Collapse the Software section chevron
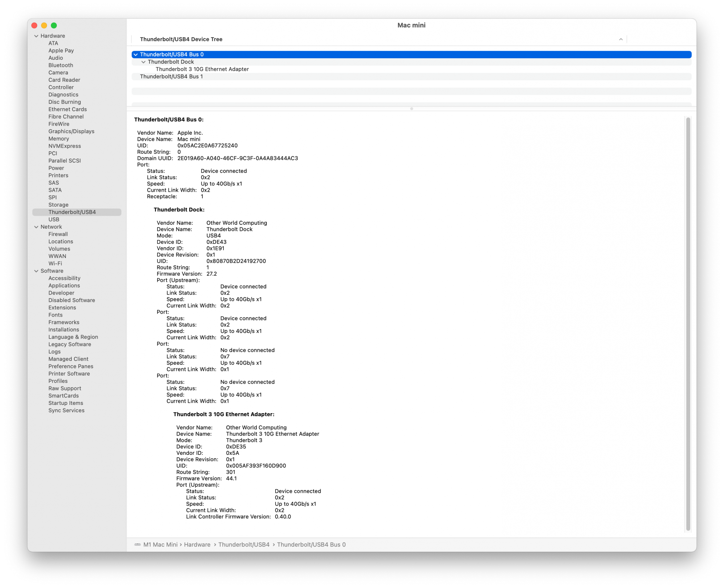The width and height of the screenshot is (724, 588). point(36,271)
